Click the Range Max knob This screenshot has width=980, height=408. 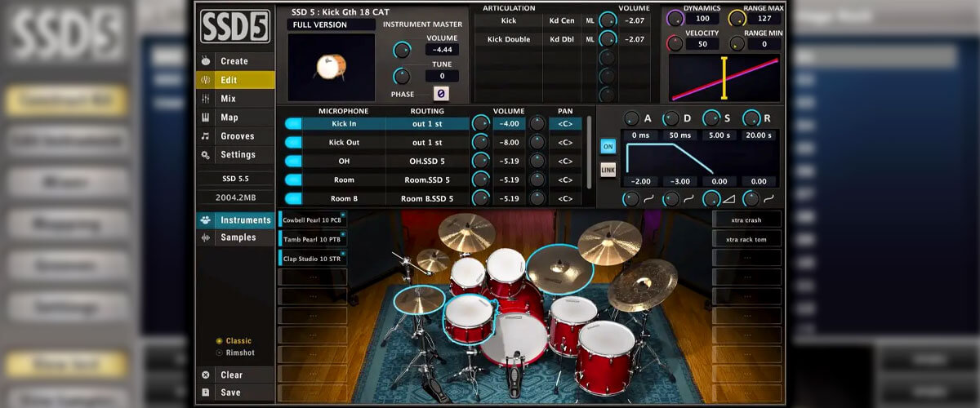(x=737, y=18)
